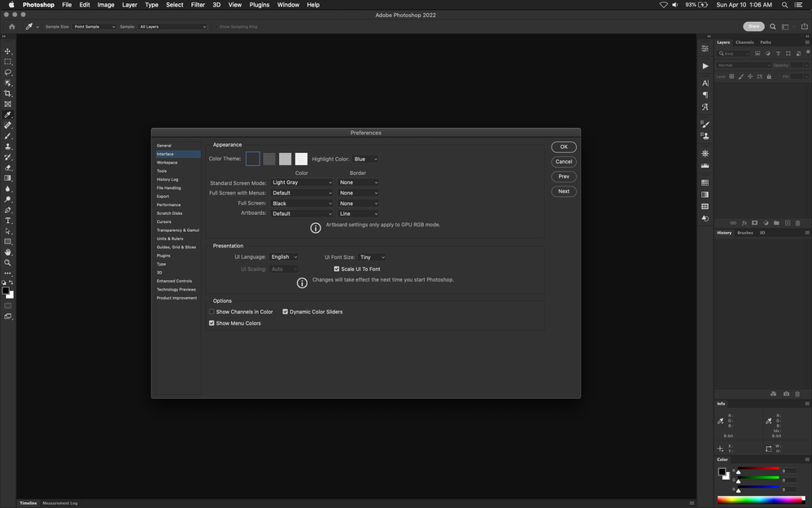Expand the UI Font Size dropdown

pos(372,257)
